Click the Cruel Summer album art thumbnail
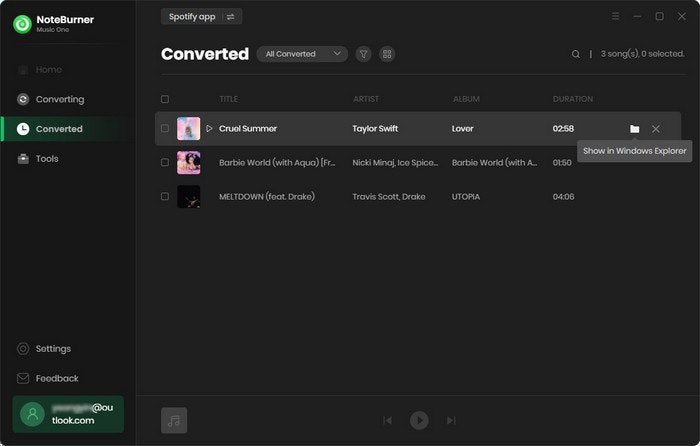The width and height of the screenshot is (700, 446). (188, 129)
